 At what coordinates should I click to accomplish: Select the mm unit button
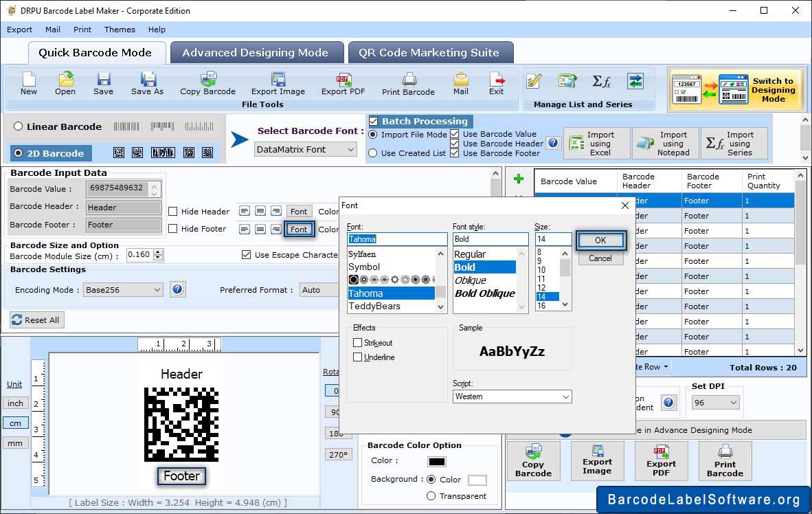[16, 443]
